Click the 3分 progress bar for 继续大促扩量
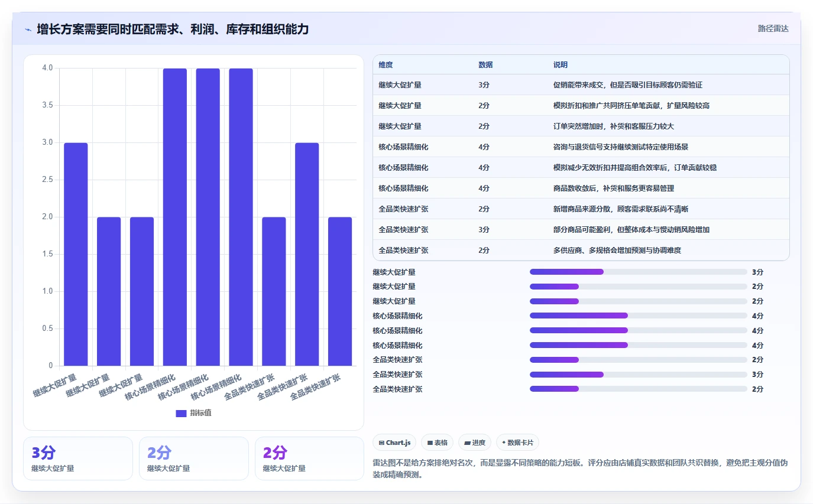813x504 pixels. tap(639, 272)
